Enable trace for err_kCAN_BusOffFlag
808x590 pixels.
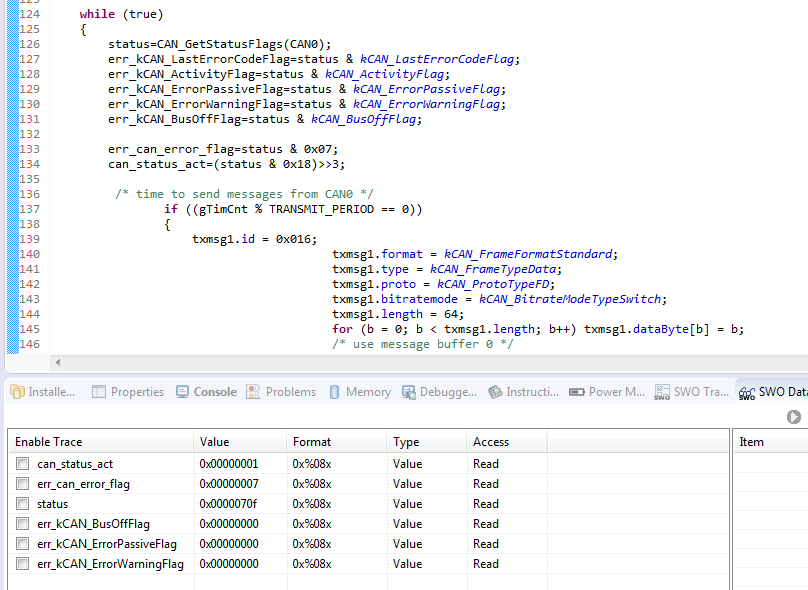(22, 524)
